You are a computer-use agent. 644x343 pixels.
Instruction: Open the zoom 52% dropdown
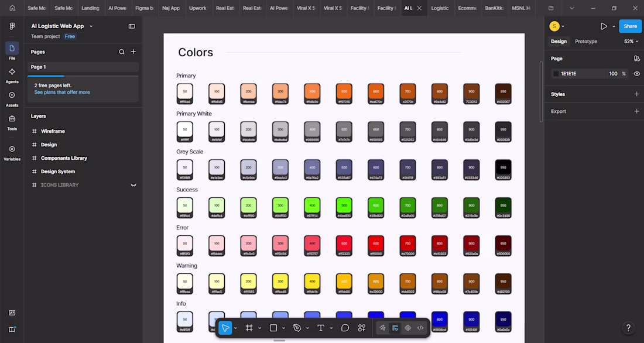631,42
